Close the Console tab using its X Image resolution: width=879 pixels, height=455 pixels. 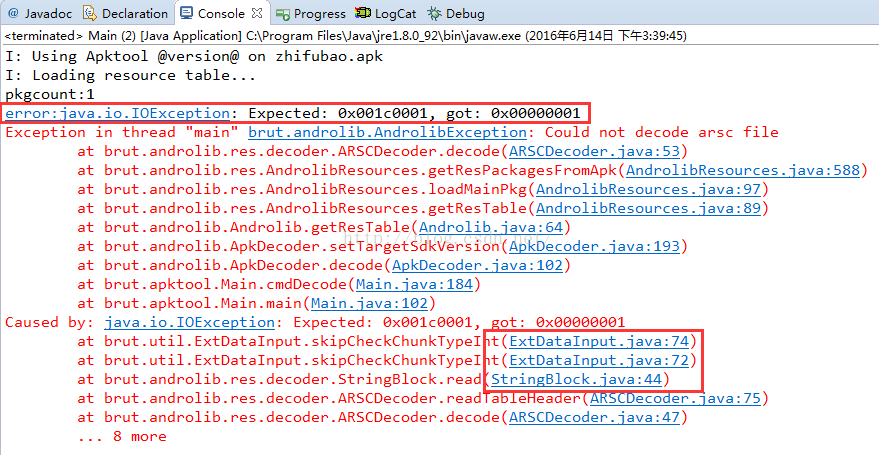tap(257, 13)
